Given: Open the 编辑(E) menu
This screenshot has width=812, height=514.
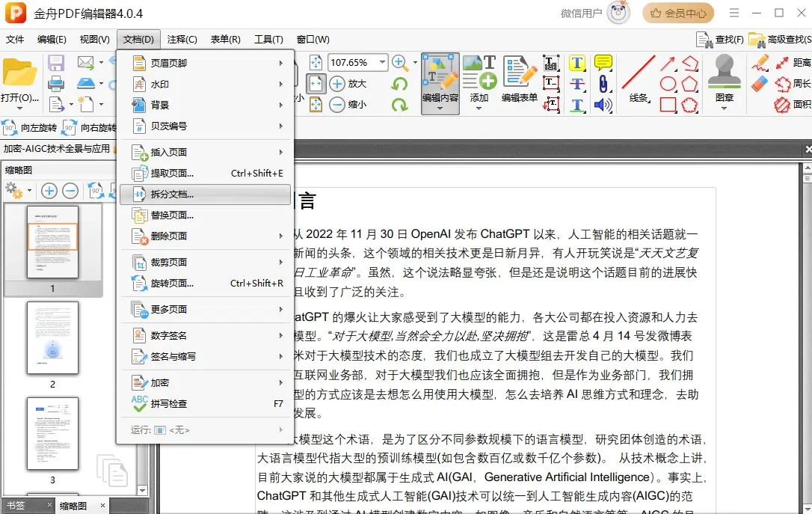Looking at the screenshot, I should 52,40.
